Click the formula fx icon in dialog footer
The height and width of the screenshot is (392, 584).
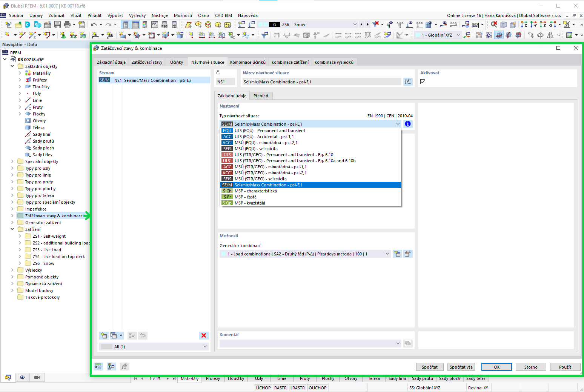[x=124, y=366]
